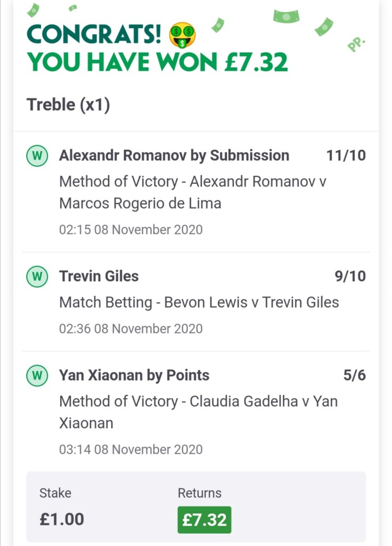Click the money-face emoji beside Congrats
Viewport: 392px width, 546px height.
182,35
